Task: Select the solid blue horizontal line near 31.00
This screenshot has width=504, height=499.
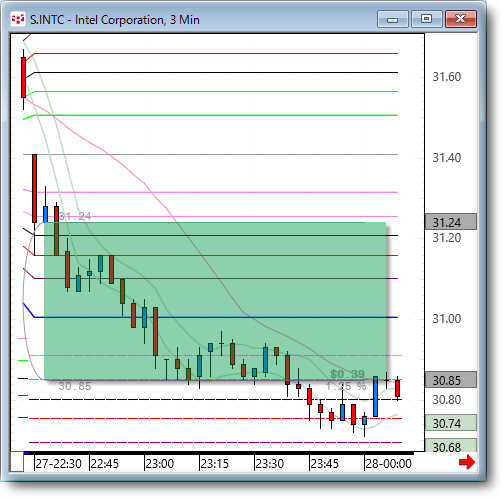Action: point(216,317)
